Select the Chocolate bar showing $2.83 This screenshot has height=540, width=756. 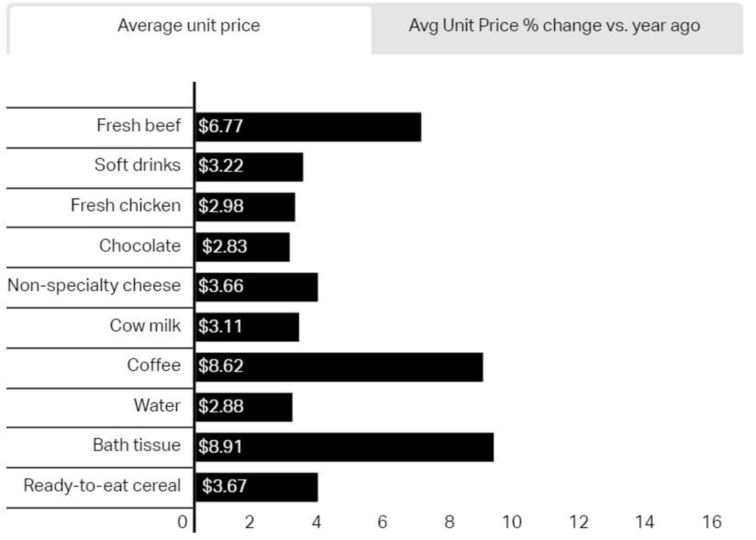[241, 245]
